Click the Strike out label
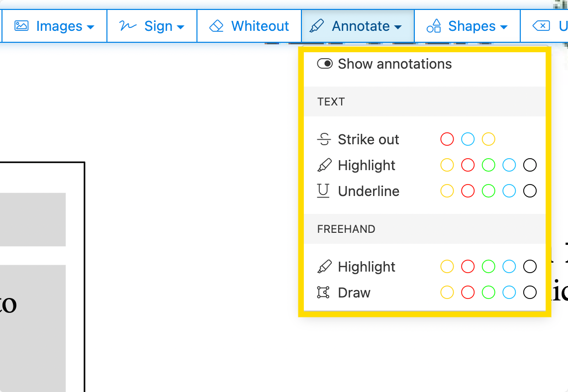Image resolution: width=568 pixels, height=392 pixels. [x=369, y=139]
